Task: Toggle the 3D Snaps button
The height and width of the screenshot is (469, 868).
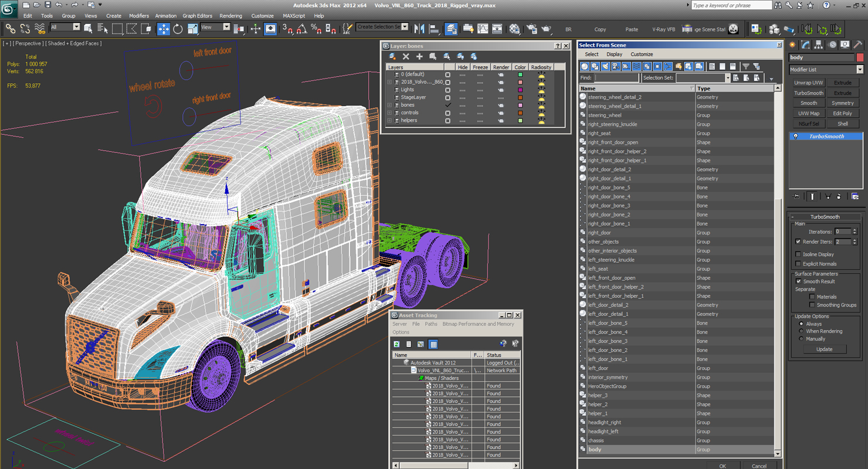Action: [287, 29]
